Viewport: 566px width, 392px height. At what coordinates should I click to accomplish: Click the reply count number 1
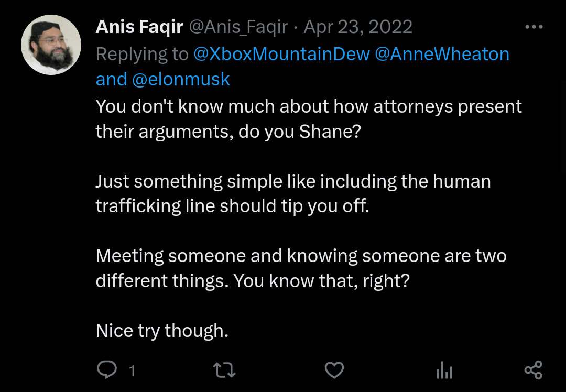pos(132,371)
